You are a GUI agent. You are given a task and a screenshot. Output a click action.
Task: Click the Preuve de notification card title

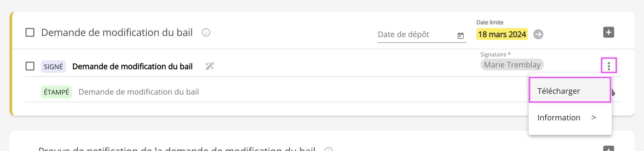coord(177,149)
